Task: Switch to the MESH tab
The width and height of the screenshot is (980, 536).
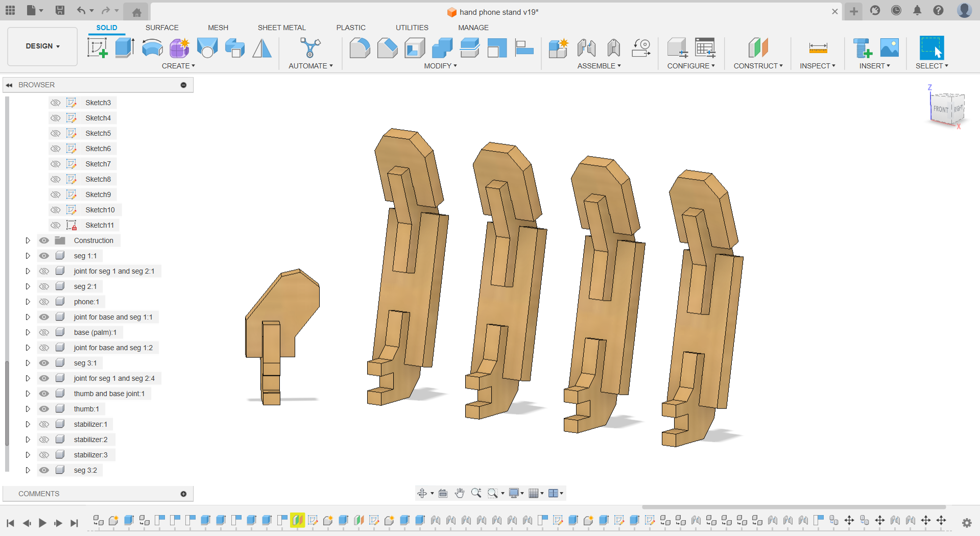Action: (218, 28)
